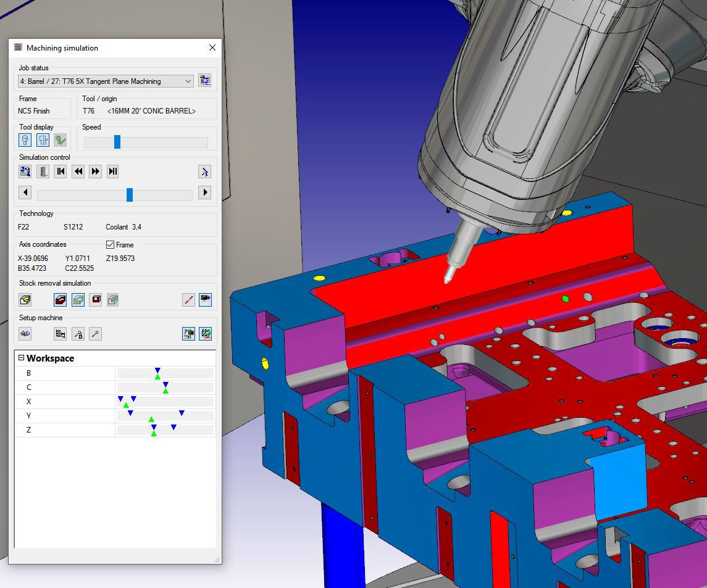Image resolution: width=707 pixels, height=588 pixels.
Task: Click the 16MM 20° CONIC BARREL tool name
Action: pyautogui.click(x=151, y=111)
